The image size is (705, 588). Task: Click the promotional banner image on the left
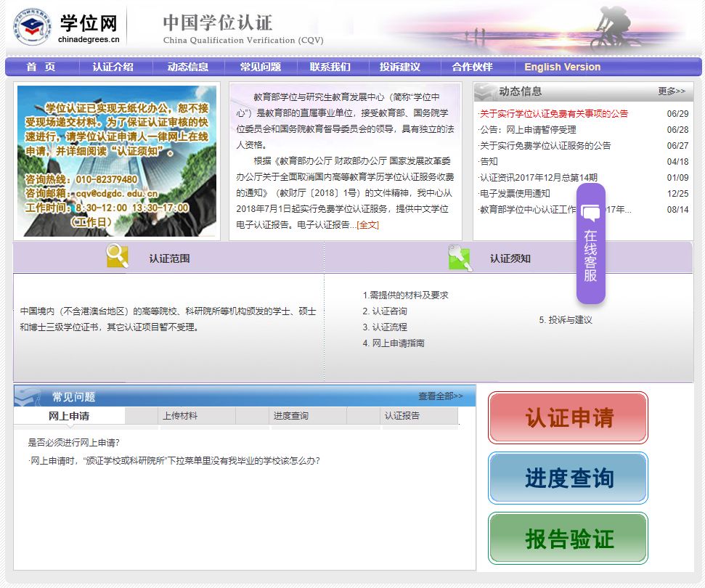tap(118, 160)
